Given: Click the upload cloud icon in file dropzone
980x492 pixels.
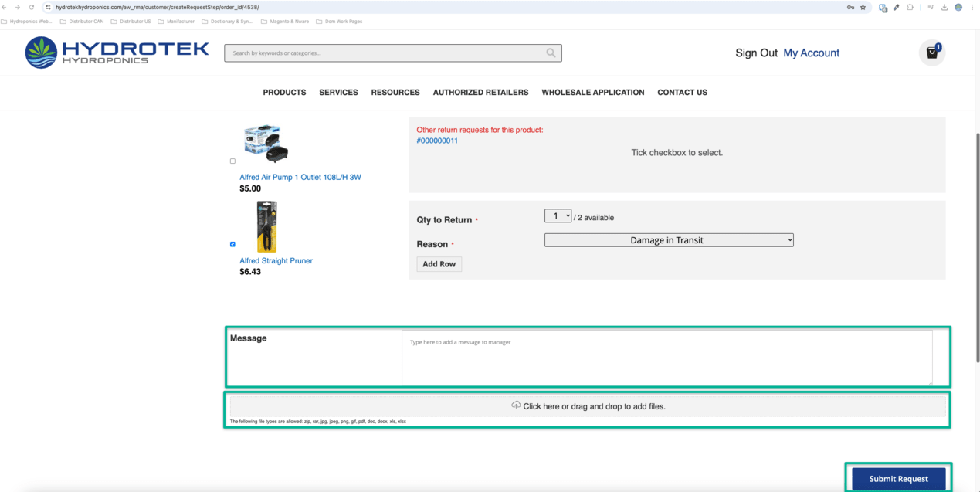Looking at the screenshot, I should [516, 405].
